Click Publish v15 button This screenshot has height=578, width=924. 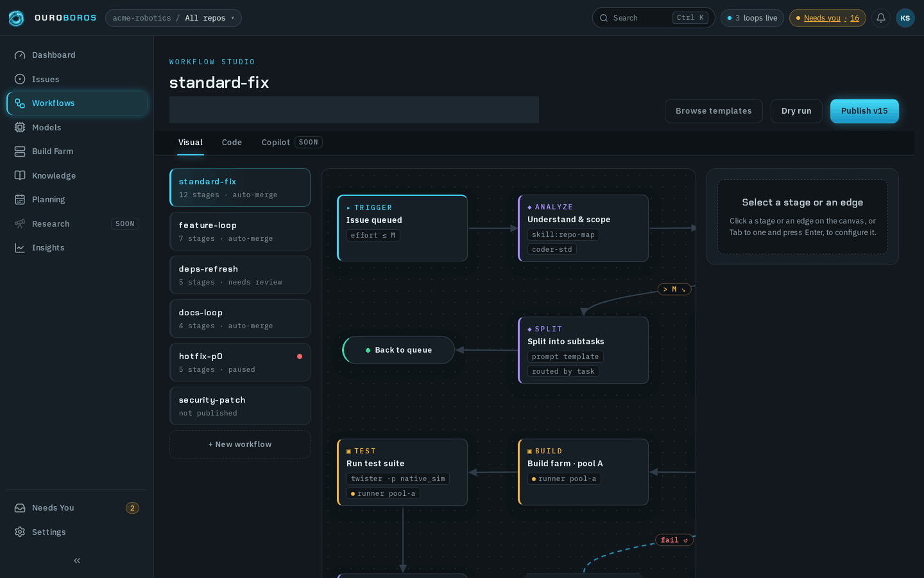pyautogui.click(x=864, y=111)
